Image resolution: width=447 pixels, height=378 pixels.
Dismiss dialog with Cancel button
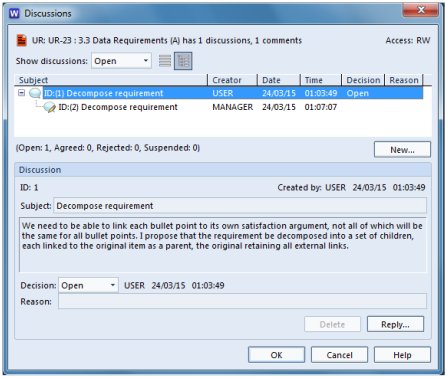click(x=339, y=355)
